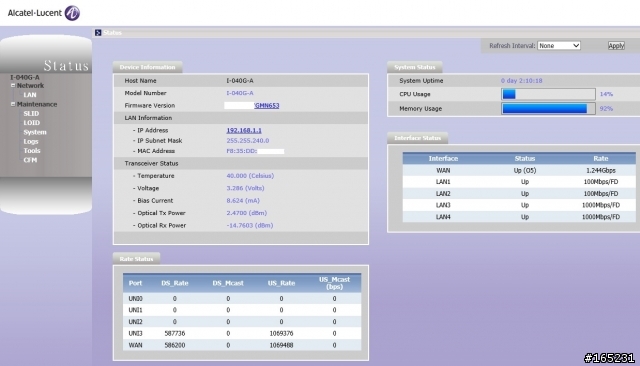Image resolution: width=640 pixels, height=366 pixels.
Task: Click the MAC Address value F8:35:DD
Action: tap(242, 151)
